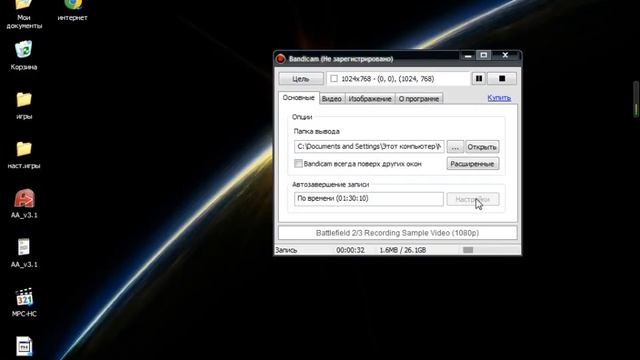This screenshot has height=360, width=640.
Task: Switch to the Основные tab
Action: pos(298,98)
